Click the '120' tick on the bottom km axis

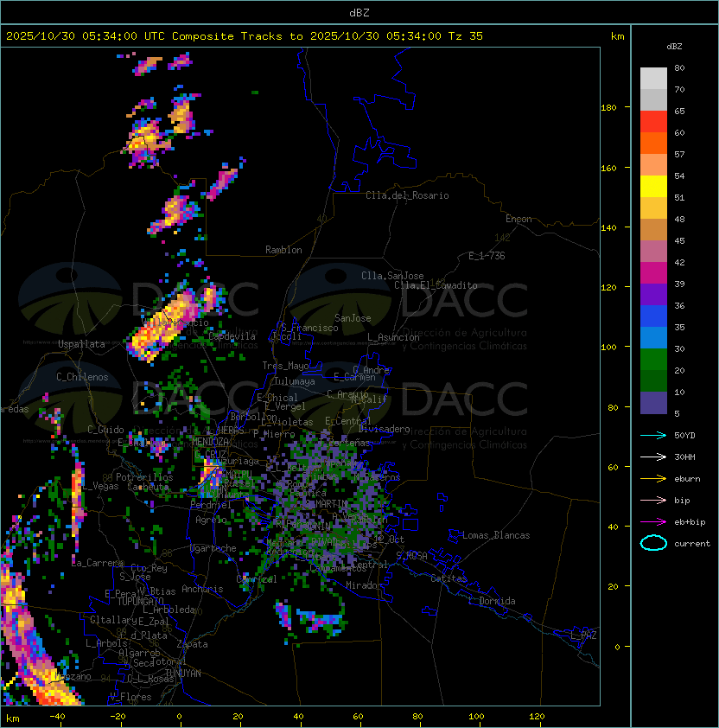(537, 717)
